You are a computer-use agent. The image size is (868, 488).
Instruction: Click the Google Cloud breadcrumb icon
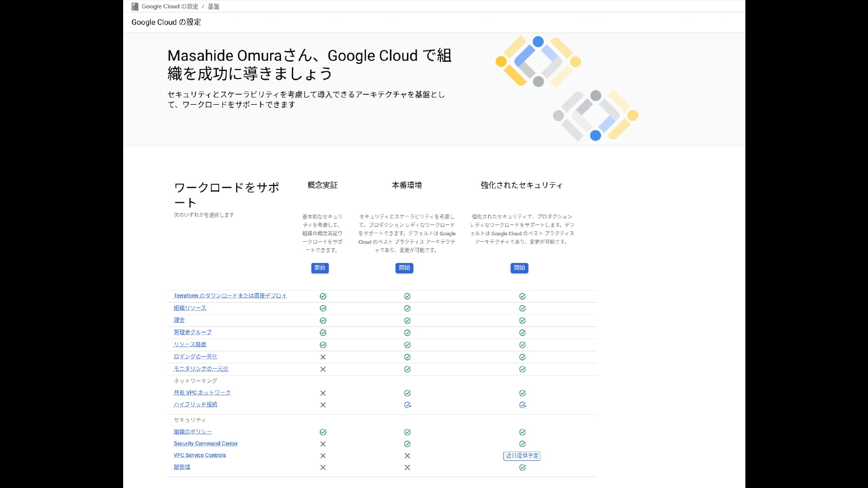[x=135, y=7]
